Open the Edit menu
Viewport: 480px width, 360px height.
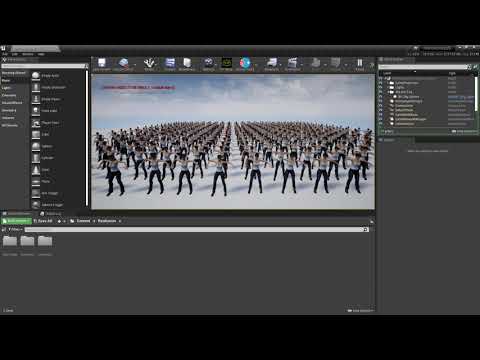click(15, 54)
